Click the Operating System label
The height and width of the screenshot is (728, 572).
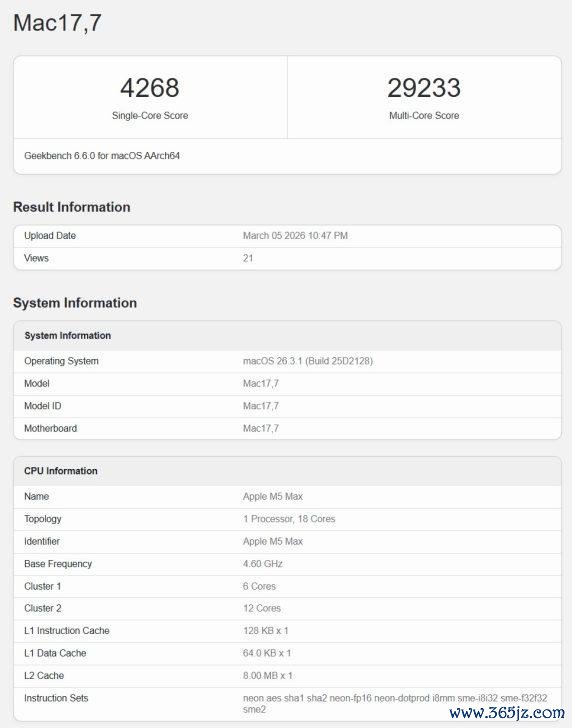(61, 361)
